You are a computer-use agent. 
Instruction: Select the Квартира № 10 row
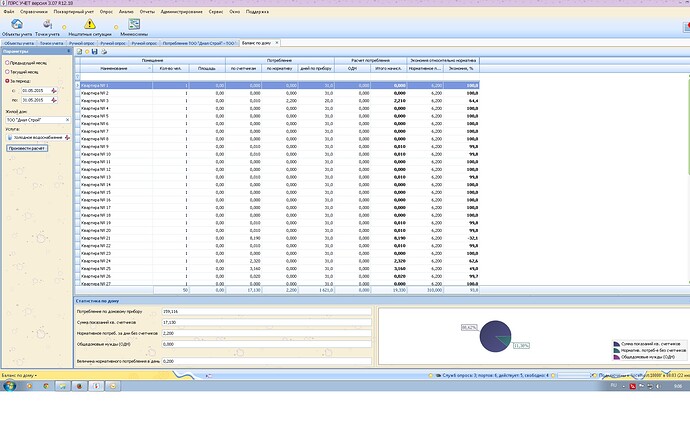(277, 154)
